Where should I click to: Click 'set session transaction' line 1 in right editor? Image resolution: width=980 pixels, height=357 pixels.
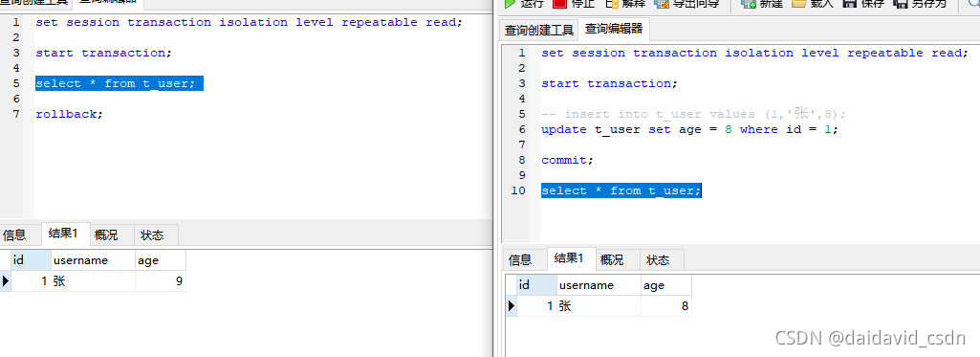pos(754,54)
